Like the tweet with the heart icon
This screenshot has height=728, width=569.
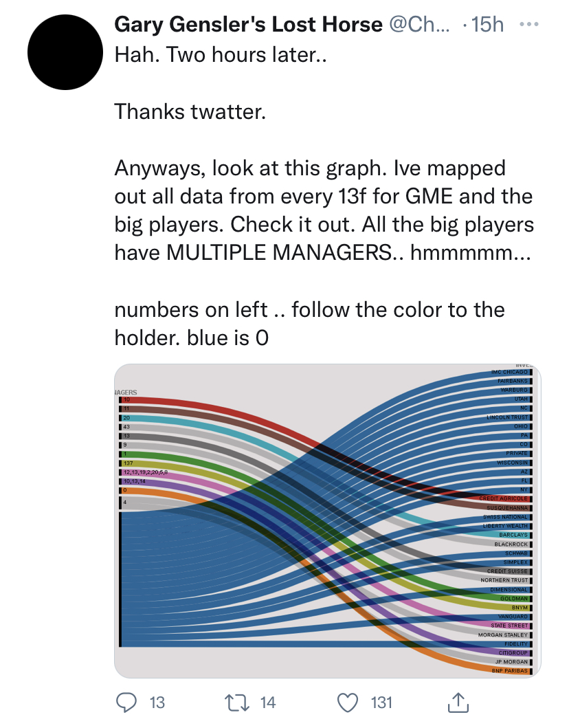click(x=349, y=702)
